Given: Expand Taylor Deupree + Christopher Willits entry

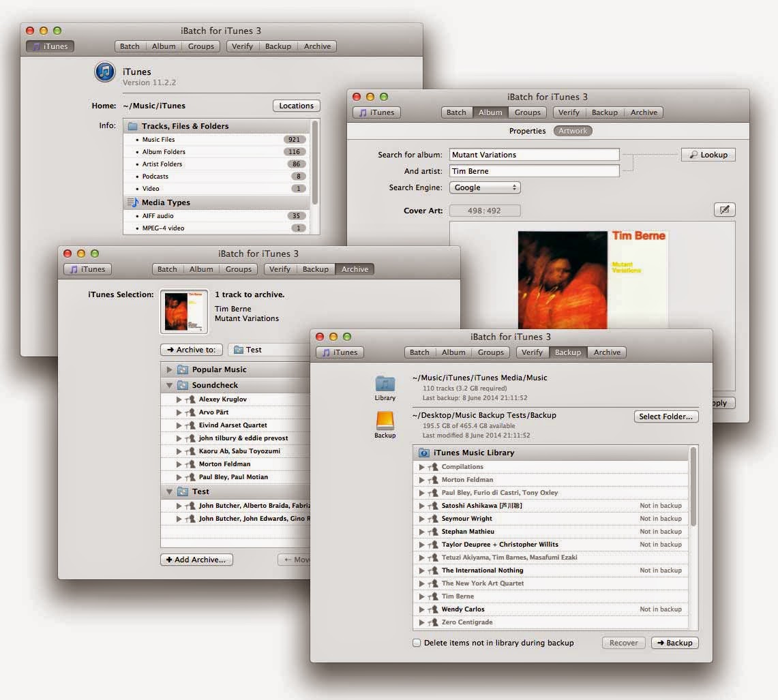Looking at the screenshot, I should point(421,544).
